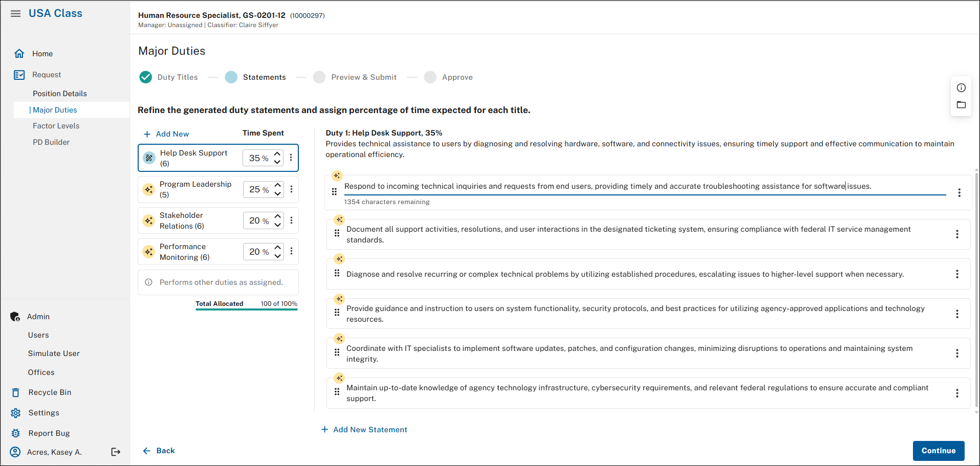Increase Performance Monitoring time percentage

[278, 248]
